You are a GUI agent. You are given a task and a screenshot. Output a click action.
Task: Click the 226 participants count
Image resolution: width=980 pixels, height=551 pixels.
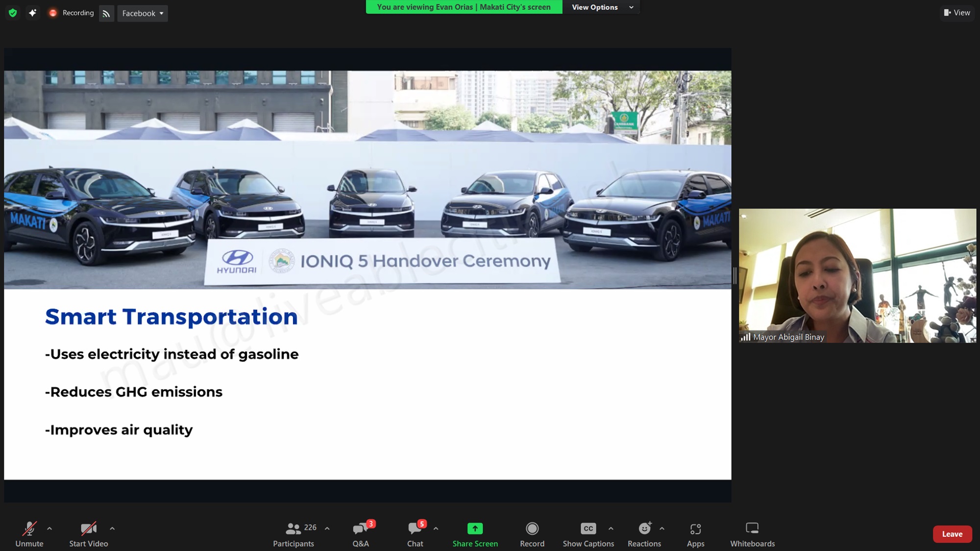click(x=310, y=527)
